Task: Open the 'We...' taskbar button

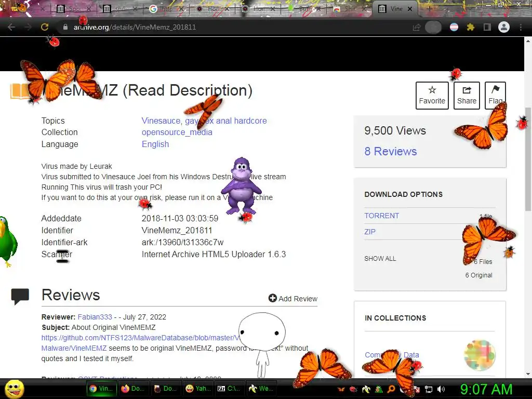Action: [x=261, y=389]
